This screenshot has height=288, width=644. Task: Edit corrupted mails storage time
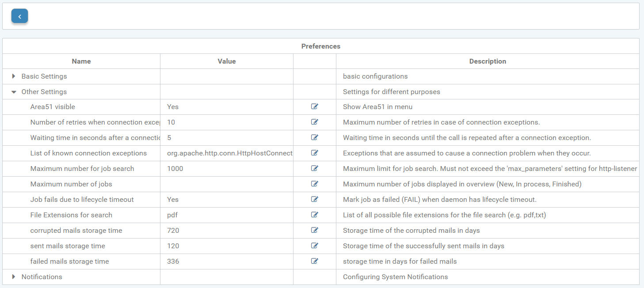[314, 230]
